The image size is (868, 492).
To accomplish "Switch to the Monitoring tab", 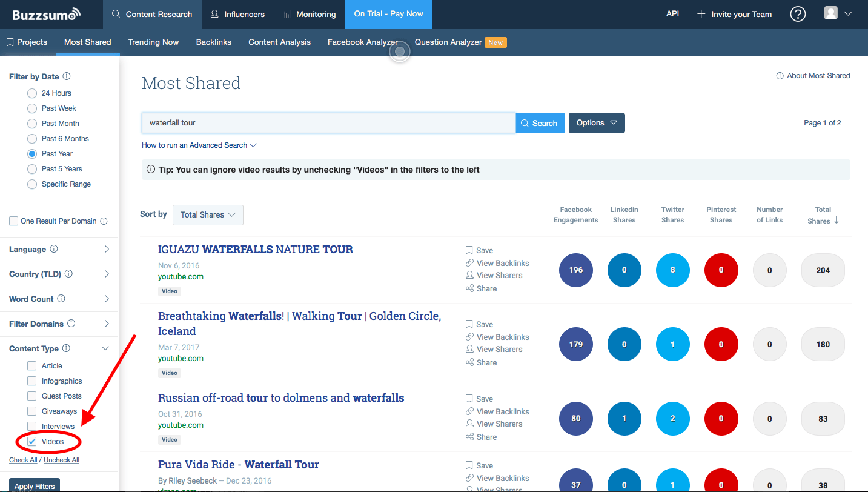I will (309, 14).
